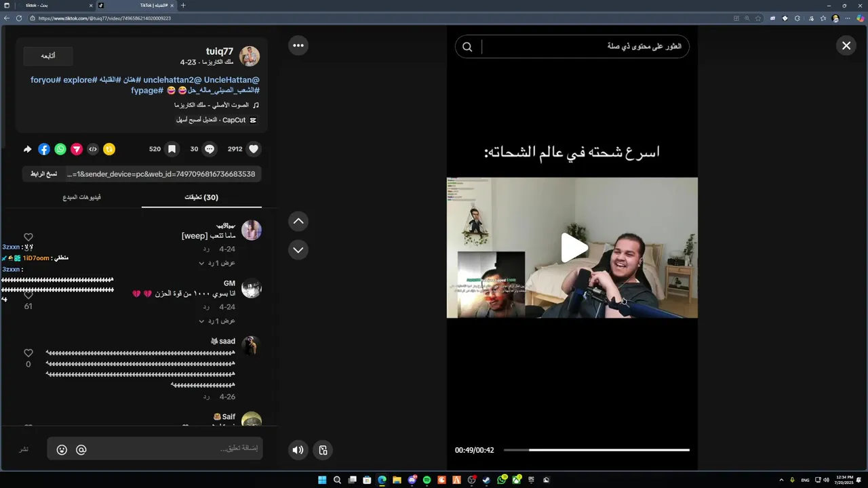Like the video with heart icon (2912)
868x488 pixels.
coord(254,149)
